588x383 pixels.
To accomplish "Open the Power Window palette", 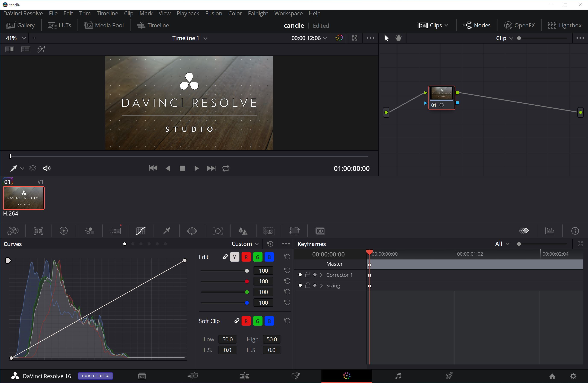I will (192, 231).
